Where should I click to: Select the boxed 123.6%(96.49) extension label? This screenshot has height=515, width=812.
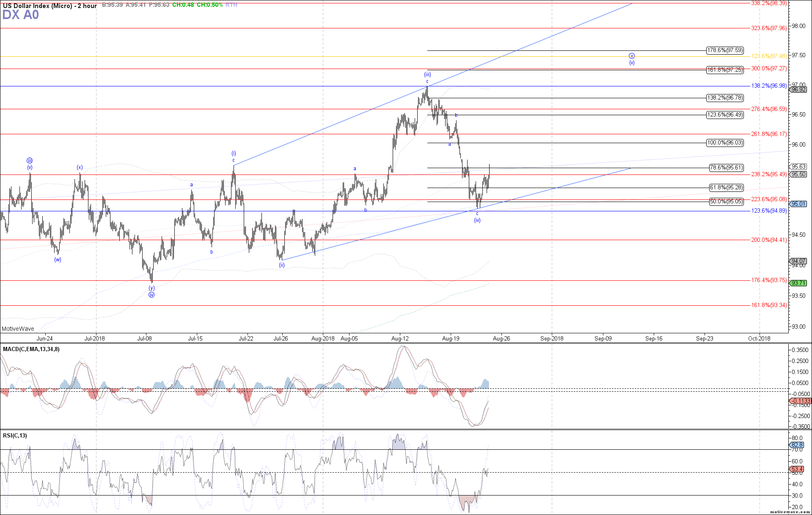click(x=725, y=115)
